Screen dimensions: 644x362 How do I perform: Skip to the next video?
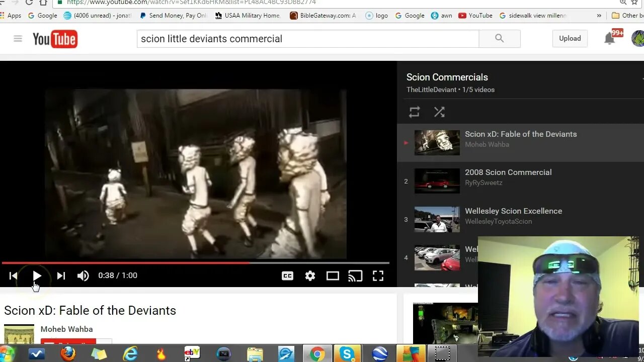[61, 276]
